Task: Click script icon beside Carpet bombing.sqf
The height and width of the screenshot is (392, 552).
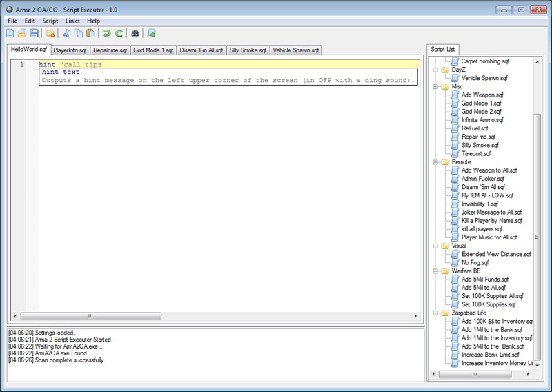Action: coord(455,61)
